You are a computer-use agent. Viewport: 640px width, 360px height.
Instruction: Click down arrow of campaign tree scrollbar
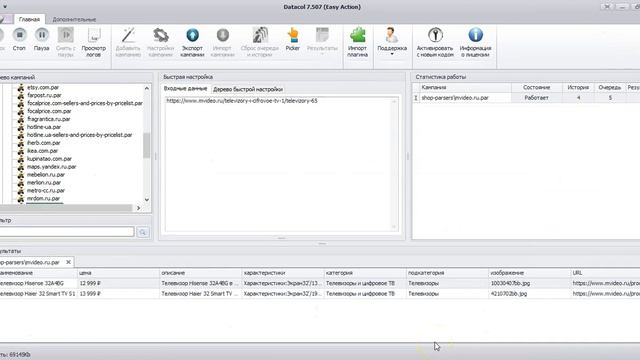coord(147,200)
